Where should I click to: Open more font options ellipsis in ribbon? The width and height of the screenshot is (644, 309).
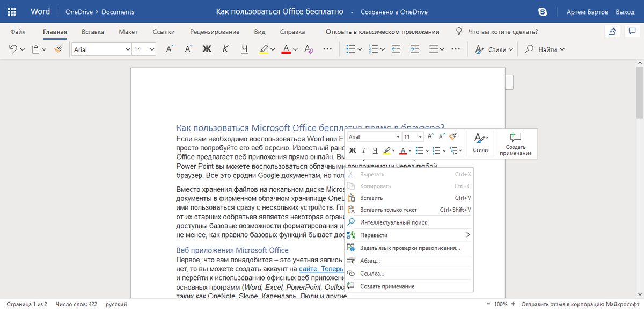pyautogui.click(x=327, y=49)
